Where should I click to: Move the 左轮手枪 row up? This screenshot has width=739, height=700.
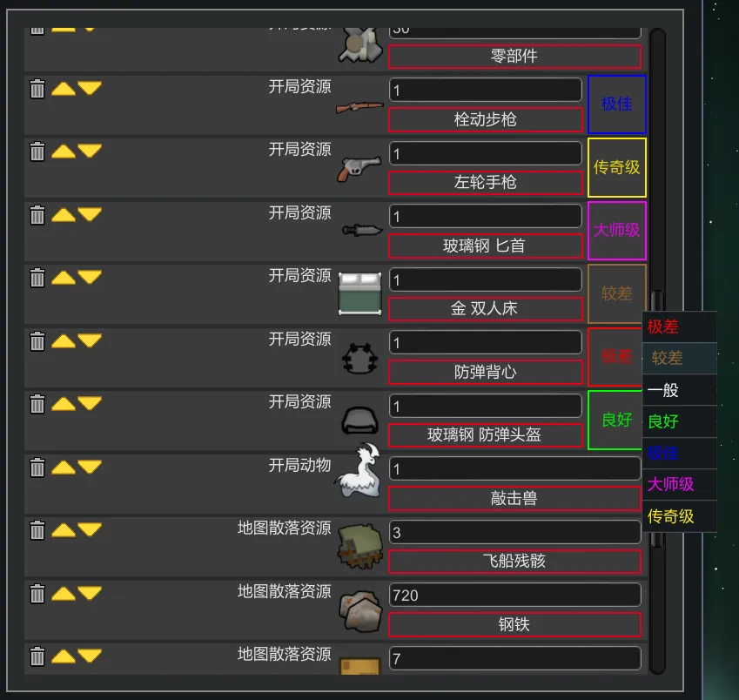(64, 151)
